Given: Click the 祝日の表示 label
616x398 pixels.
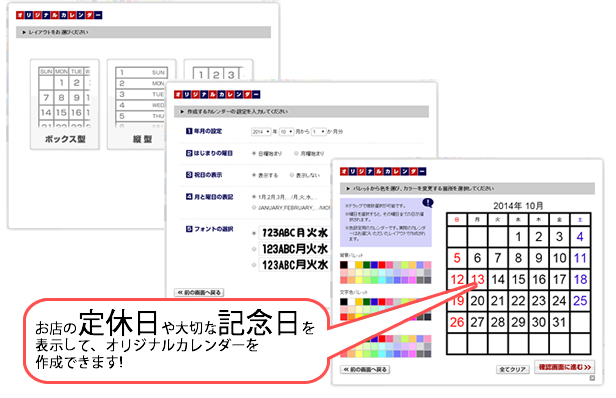Looking at the screenshot, I should pyautogui.click(x=208, y=175).
